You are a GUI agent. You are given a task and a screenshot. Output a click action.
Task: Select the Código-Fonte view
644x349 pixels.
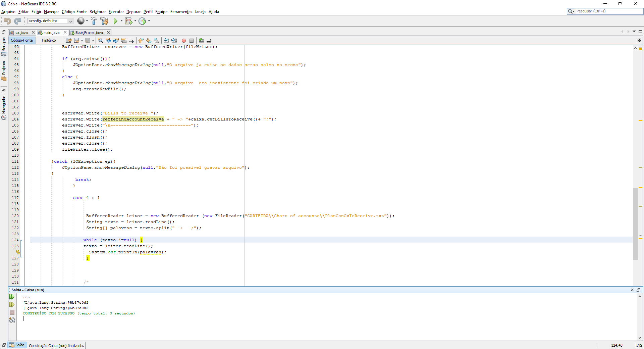point(22,40)
